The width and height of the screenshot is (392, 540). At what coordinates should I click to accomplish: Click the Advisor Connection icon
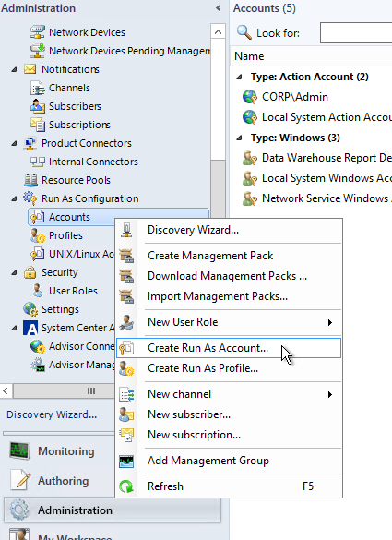click(x=37, y=346)
